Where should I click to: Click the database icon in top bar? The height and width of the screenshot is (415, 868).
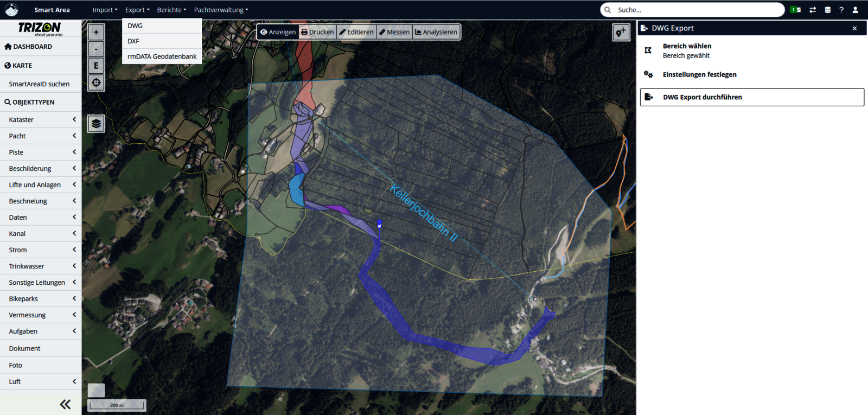pyautogui.click(x=827, y=10)
